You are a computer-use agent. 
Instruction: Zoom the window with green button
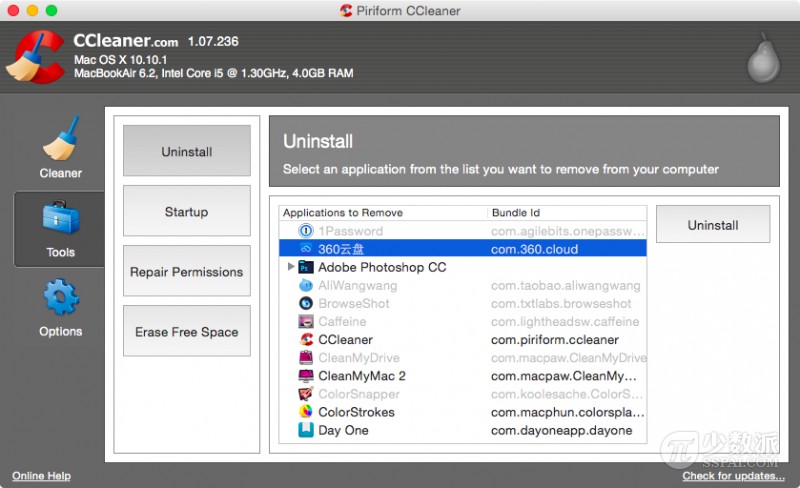pyautogui.click(x=51, y=10)
